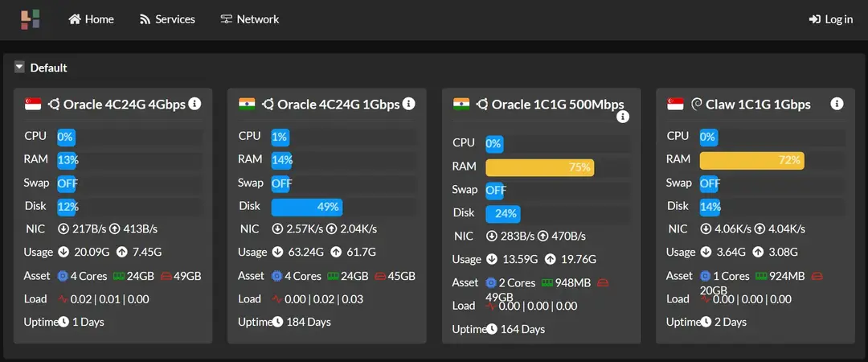Go to the Network page
This screenshot has width=868, height=362.
click(249, 19)
